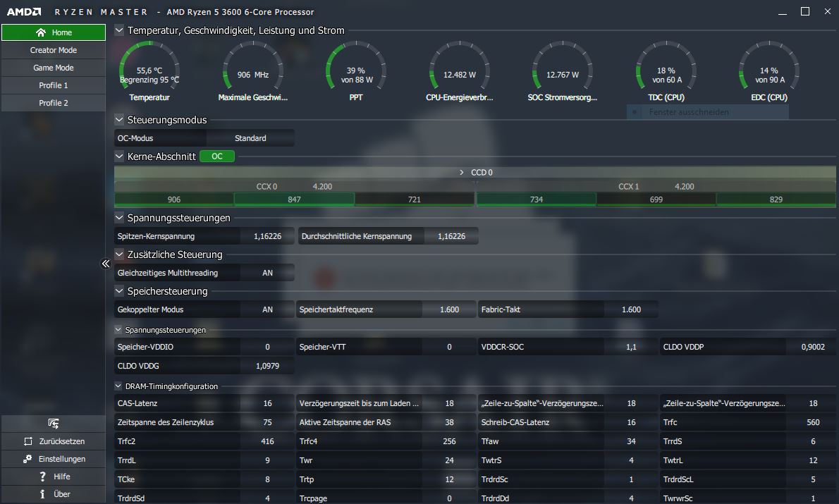The width and height of the screenshot is (839, 504).
Task: Click the Aktive Zeitspanne der RAS label
Action: click(345, 423)
